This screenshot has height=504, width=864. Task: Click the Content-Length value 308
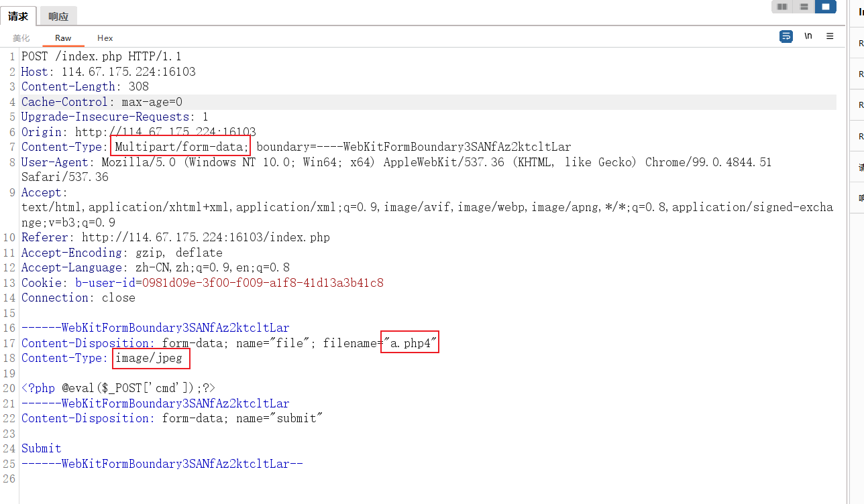(139, 86)
